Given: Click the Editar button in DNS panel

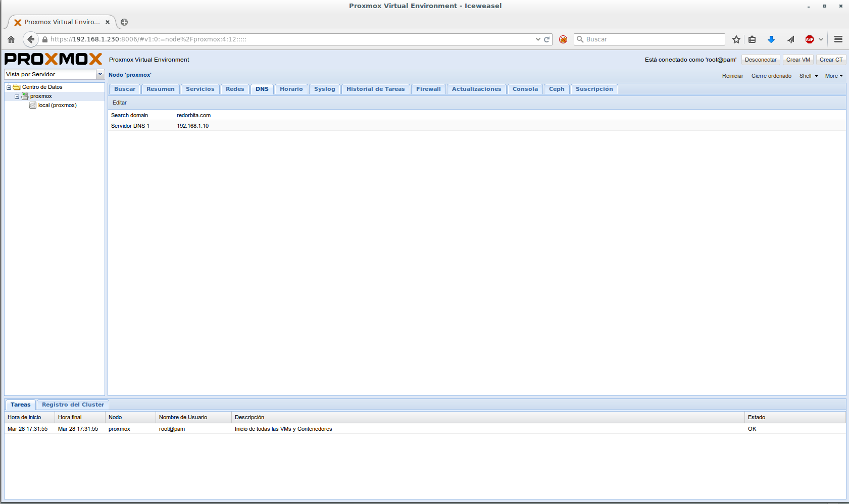Looking at the screenshot, I should (x=120, y=103).
